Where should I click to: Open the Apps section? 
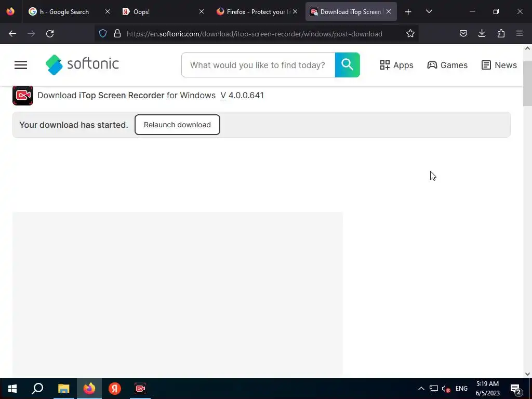[396, 65]
